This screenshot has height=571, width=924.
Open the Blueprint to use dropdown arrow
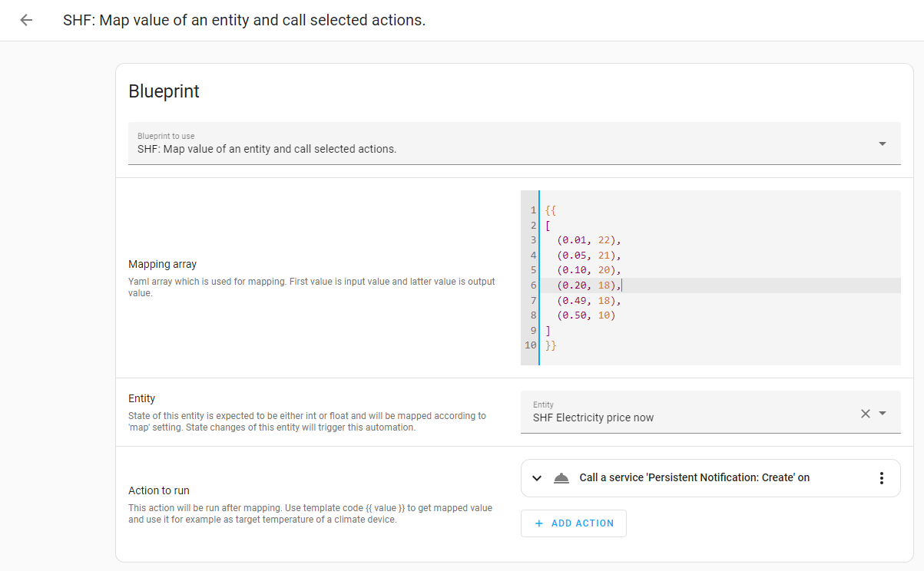882,144
